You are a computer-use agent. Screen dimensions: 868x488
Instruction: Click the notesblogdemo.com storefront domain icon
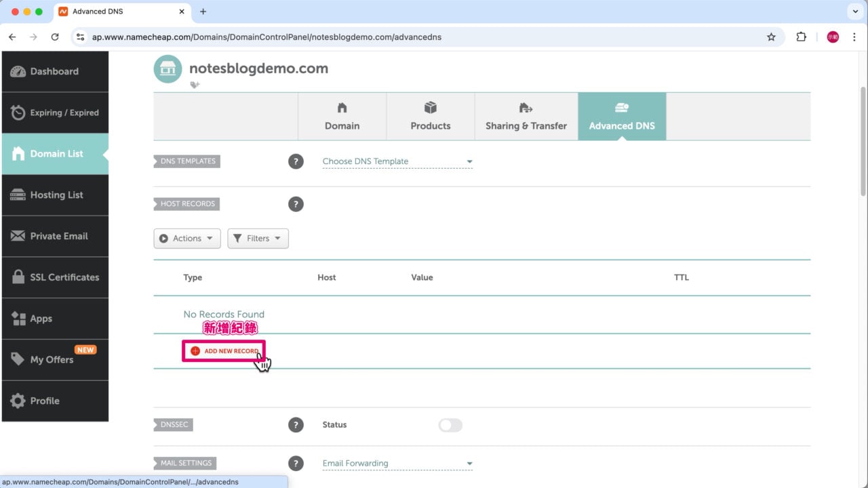[x=167, y=69]
